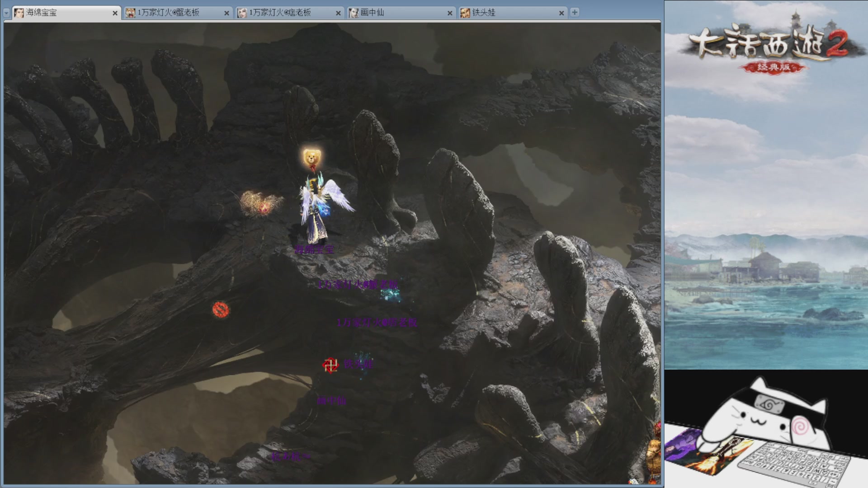
Task: Close the 海绵宝宝 tab
Action: (x=115, y=13)
